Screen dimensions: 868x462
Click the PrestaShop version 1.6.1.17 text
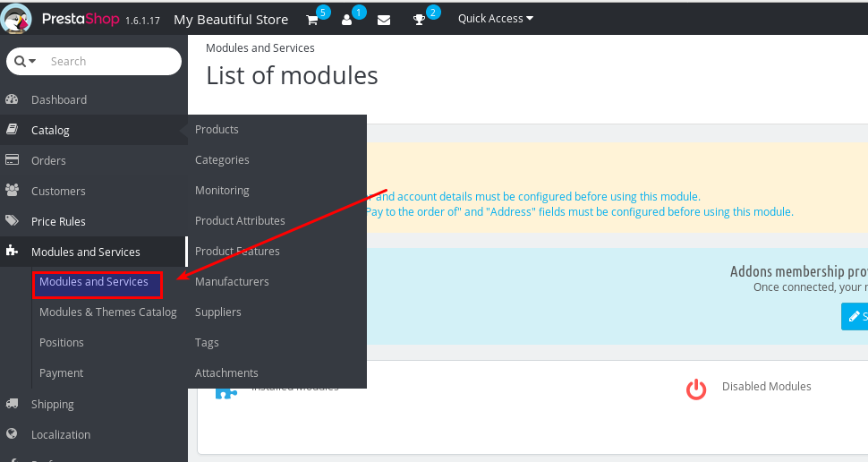pos(143,21)
